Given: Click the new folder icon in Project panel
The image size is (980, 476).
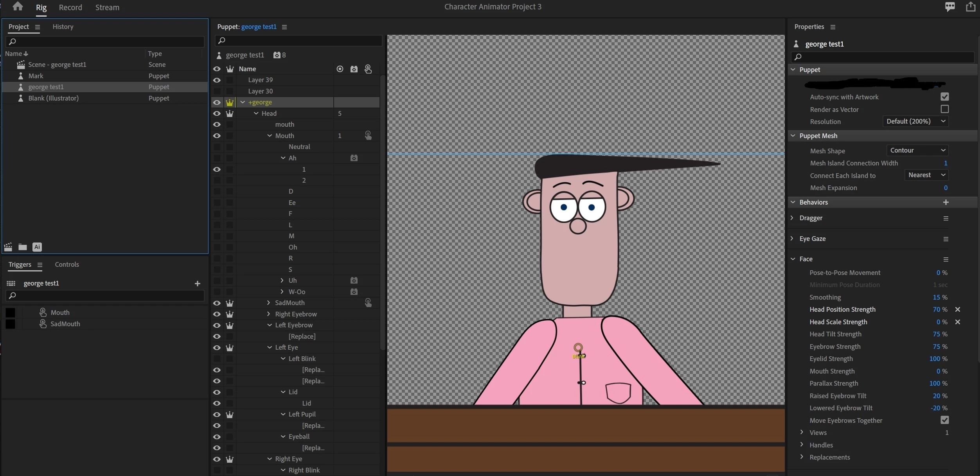Looking at the screenshot, I should [23, 247].
